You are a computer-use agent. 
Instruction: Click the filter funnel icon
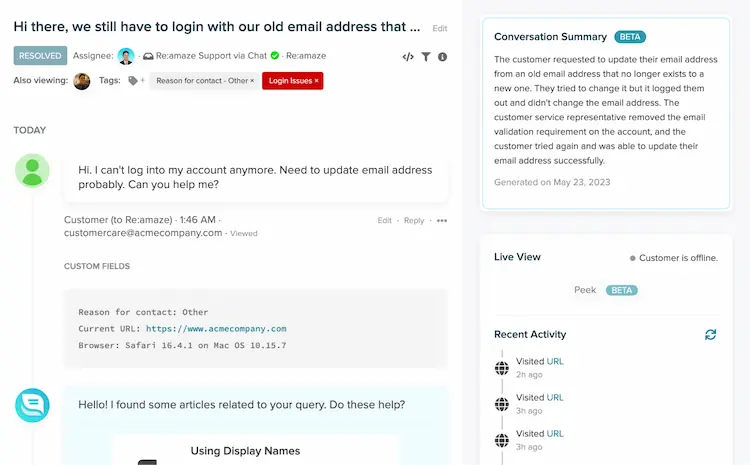point(426,57)
